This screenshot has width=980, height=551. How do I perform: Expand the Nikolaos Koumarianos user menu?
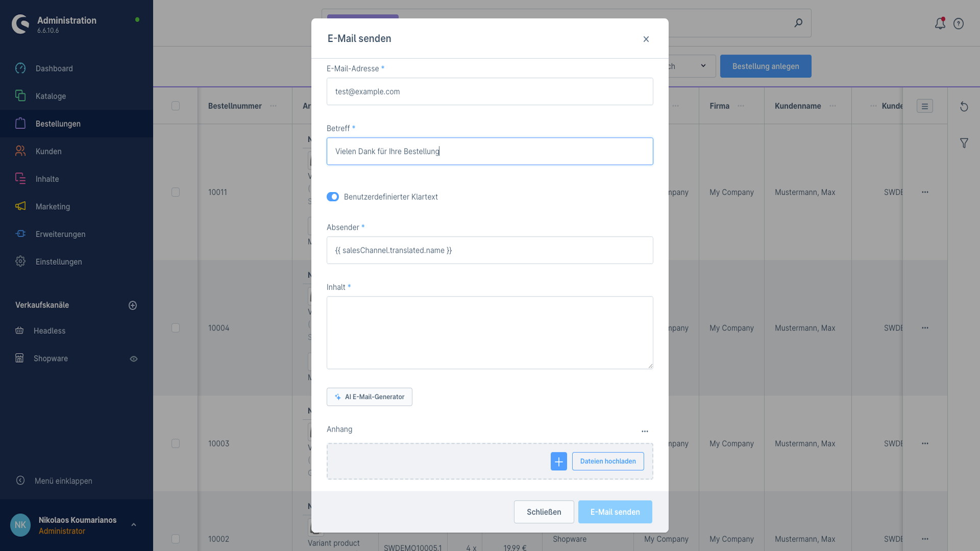pos(134,525)
